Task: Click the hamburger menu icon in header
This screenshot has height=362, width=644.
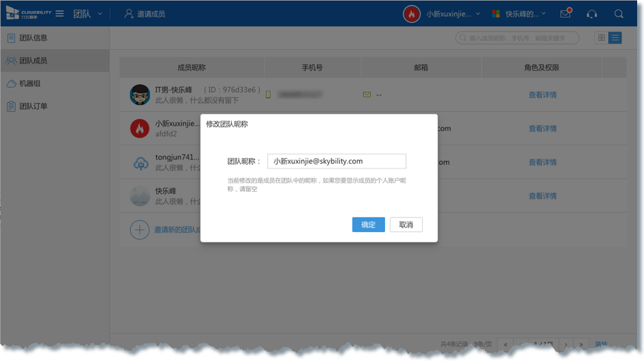Action: click(x=60, y=14)
